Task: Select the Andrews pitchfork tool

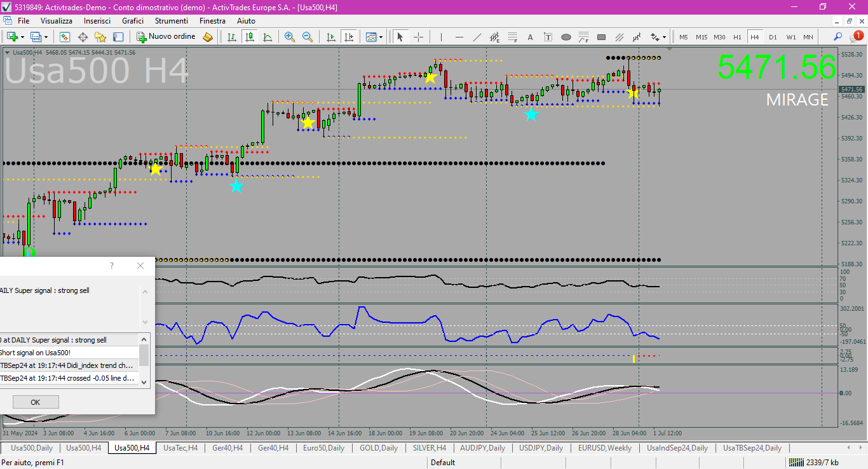Action: [637, 37]
